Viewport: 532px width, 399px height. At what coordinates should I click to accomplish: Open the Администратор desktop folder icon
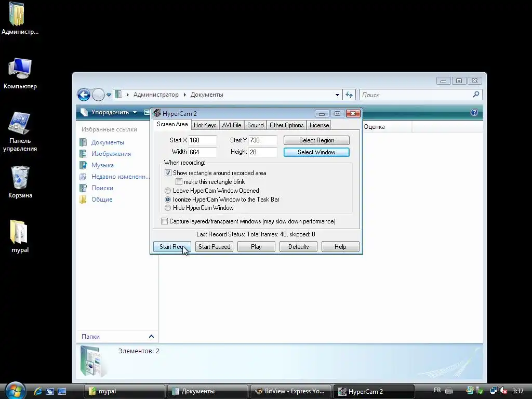[x=18, y=14]
